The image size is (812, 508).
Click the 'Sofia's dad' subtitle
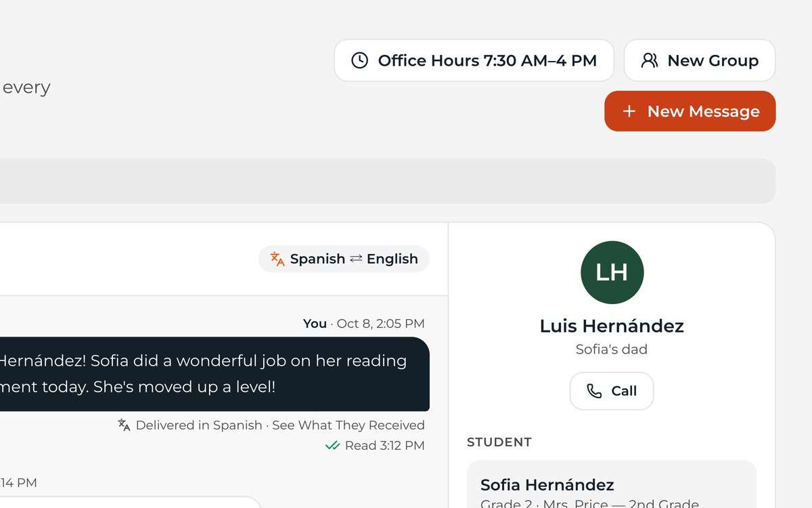[612, 350]
